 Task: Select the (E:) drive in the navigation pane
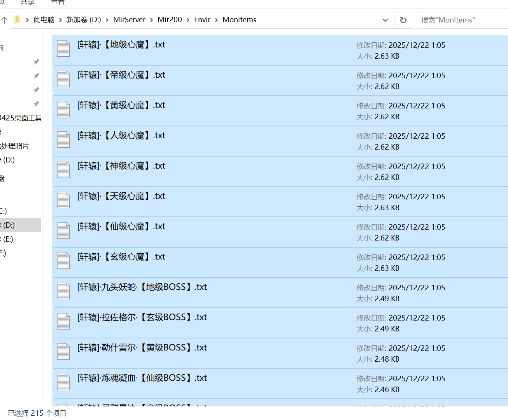7,239
